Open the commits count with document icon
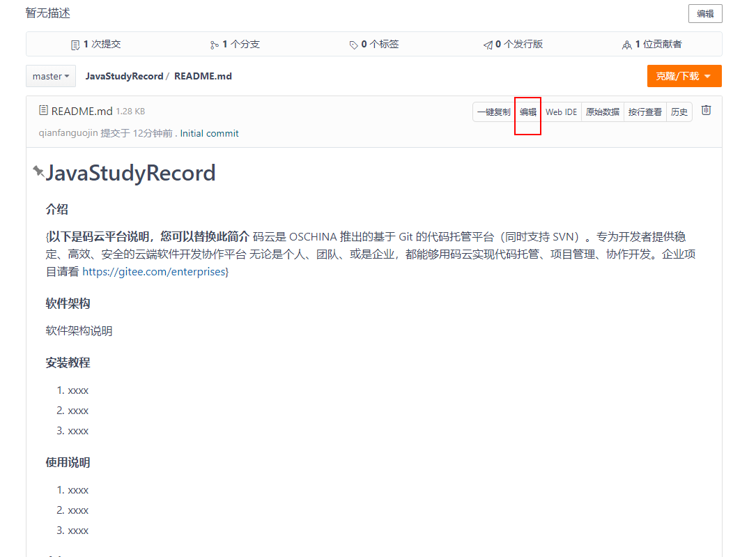This screenshot has height=557, width=756. click(96, 45)
